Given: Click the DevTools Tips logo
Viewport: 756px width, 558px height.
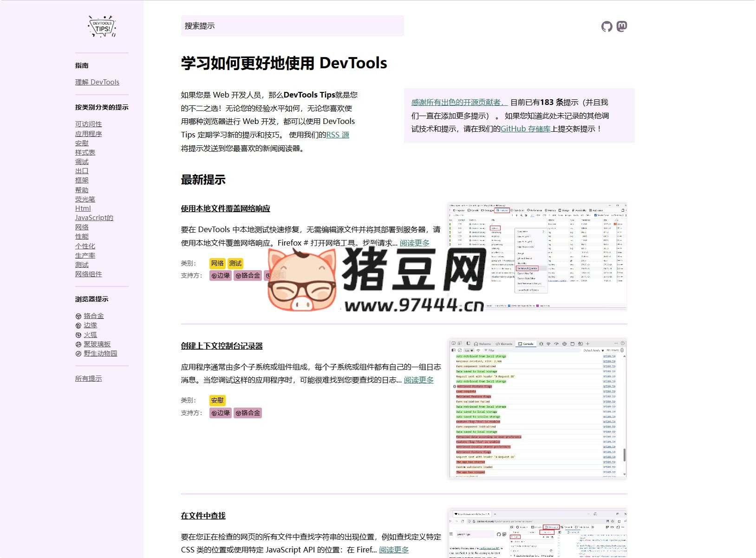Looking at the screenshot, I should [102, 26].
